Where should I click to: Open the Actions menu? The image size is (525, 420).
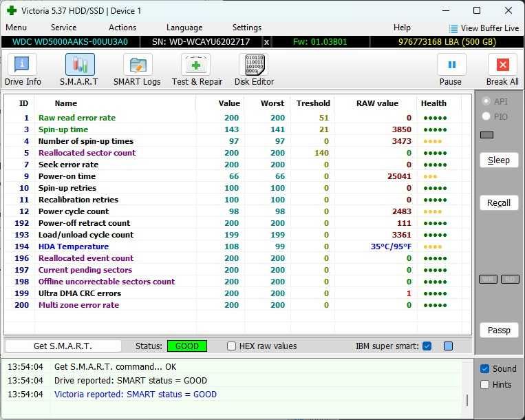[x=122, y=28]
